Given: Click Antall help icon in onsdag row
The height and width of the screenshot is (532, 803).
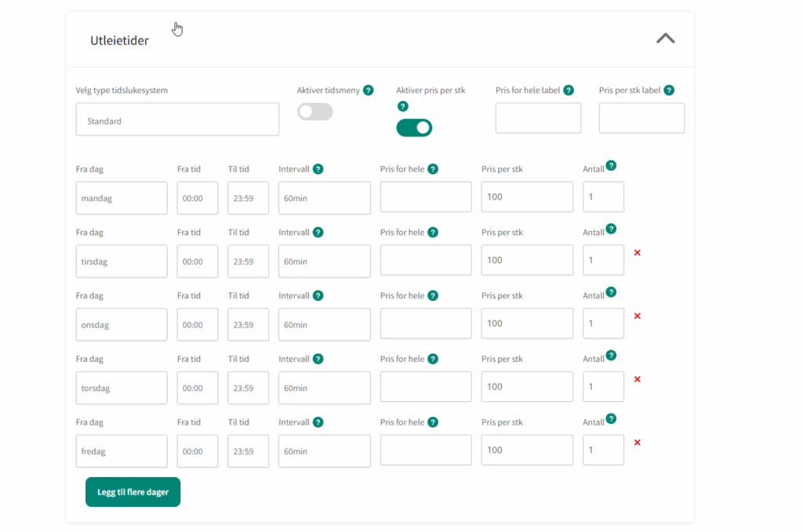Looking at the screenshot, I should tap(611, 291).
